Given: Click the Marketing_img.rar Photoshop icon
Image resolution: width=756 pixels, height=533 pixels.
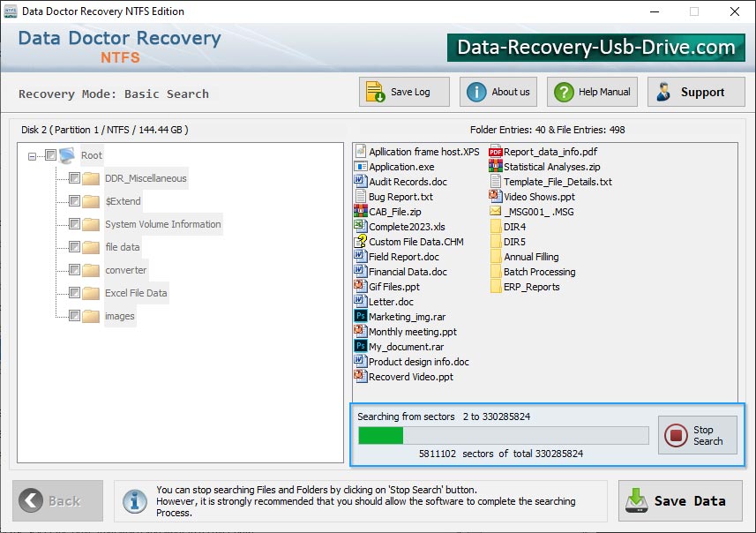Looking at the screenshot, I should pos(361,316).
